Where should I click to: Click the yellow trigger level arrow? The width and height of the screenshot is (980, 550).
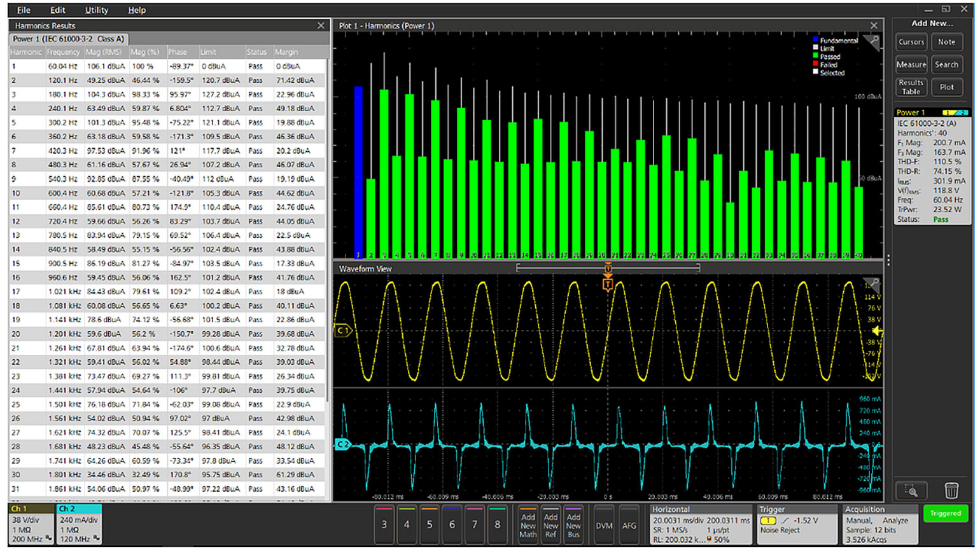[877, 331]
